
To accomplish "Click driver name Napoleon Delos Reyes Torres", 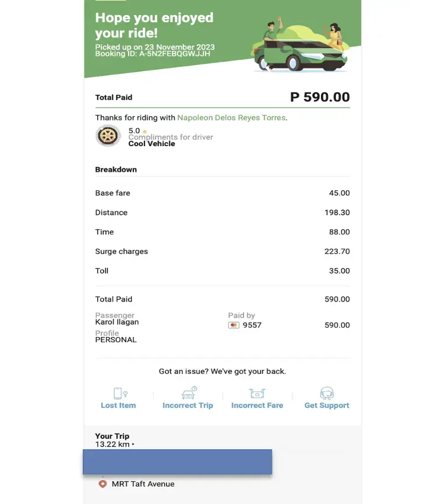I will (231, 118).
